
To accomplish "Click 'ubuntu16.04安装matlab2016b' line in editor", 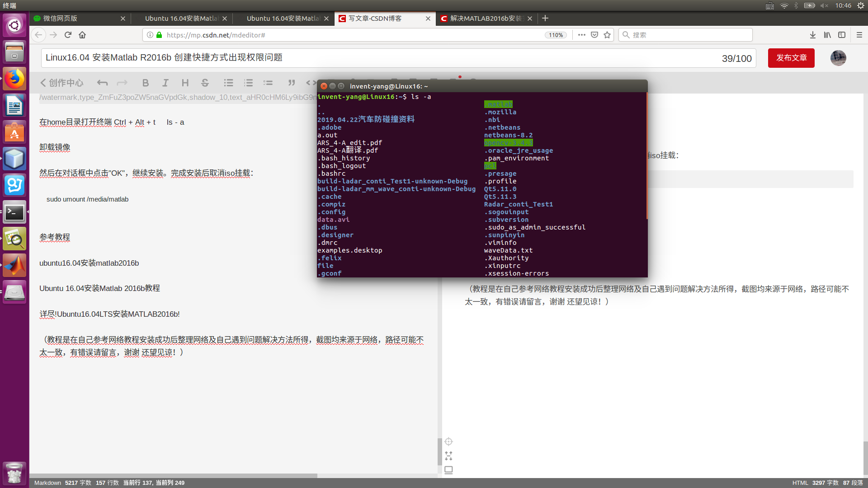I will coord(89,263).
